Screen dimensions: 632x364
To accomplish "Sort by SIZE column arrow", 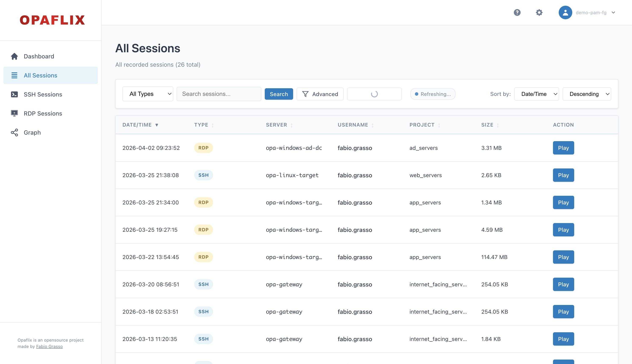I will click(x=498, y=125).
